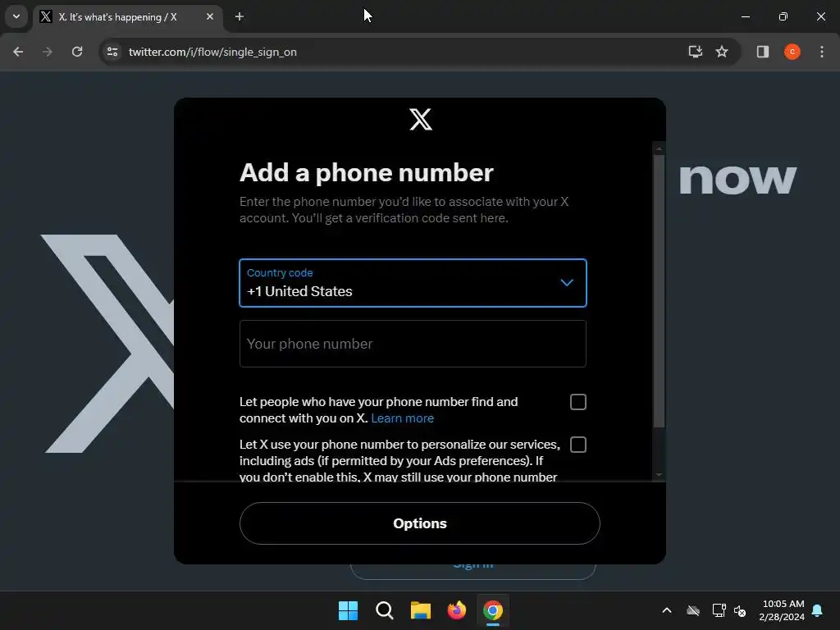Click the 'Add a phone number' heading
Viewport: 840px width, 630px height.
(367, 172)
